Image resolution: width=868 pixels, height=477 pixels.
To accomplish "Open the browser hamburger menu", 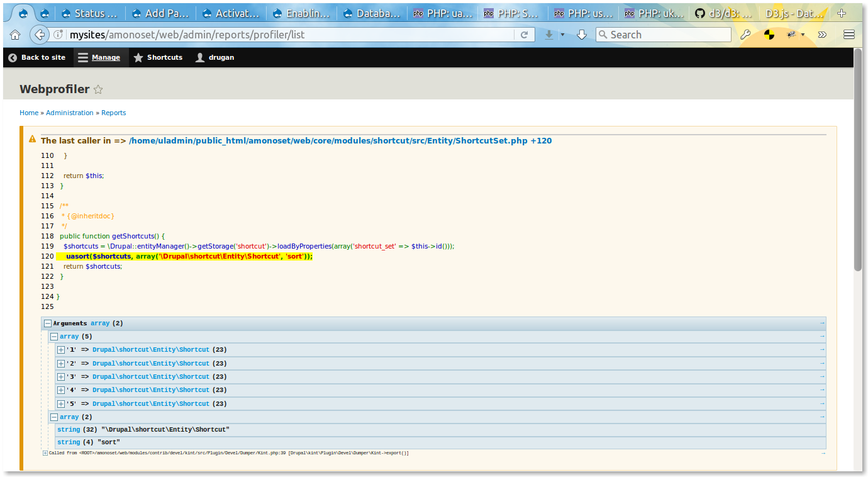I will tap(849, 35).
